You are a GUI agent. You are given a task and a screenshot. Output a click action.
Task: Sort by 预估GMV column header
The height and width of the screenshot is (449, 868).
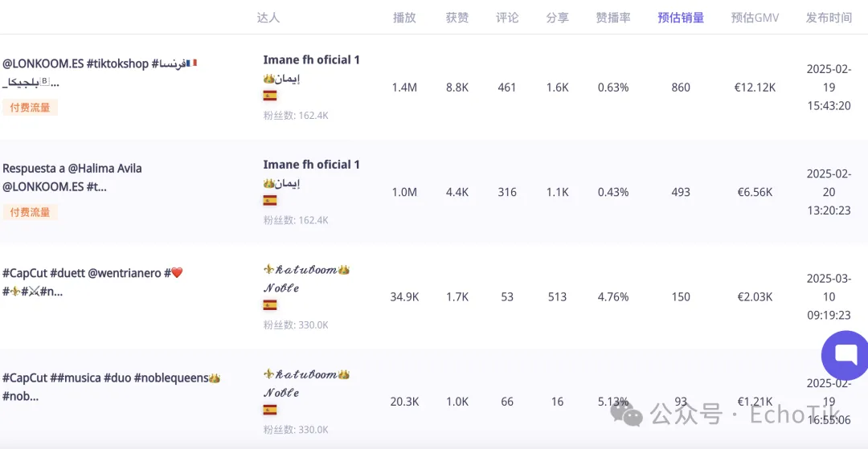coord(755,18)
